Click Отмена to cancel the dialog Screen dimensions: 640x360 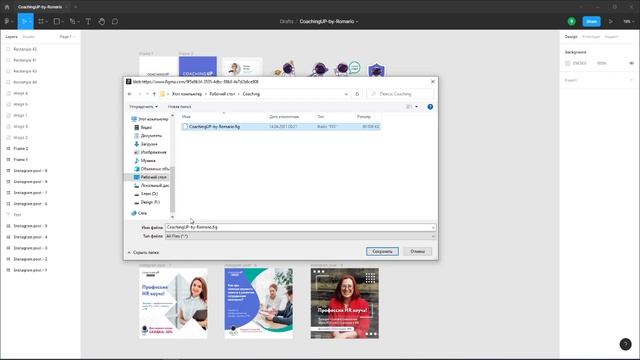pyautogui.click(x=417, y=251)
